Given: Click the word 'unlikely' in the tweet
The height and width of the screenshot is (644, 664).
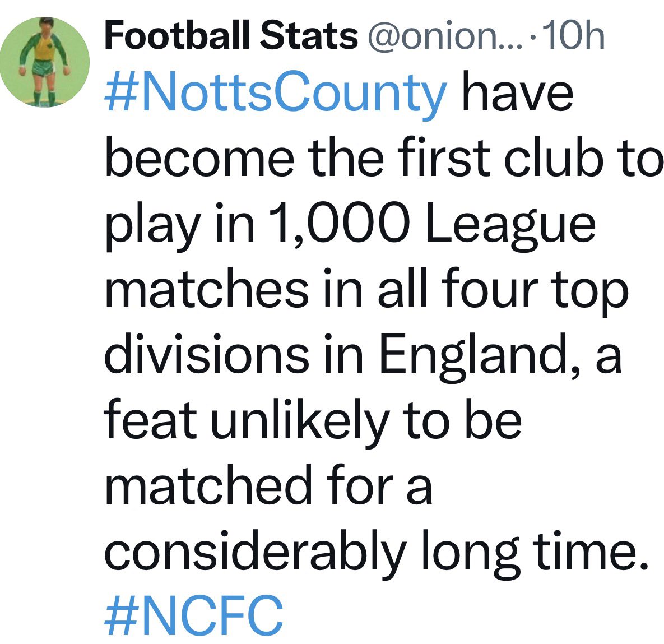Looking at the screenshot, I should [300, 421].
